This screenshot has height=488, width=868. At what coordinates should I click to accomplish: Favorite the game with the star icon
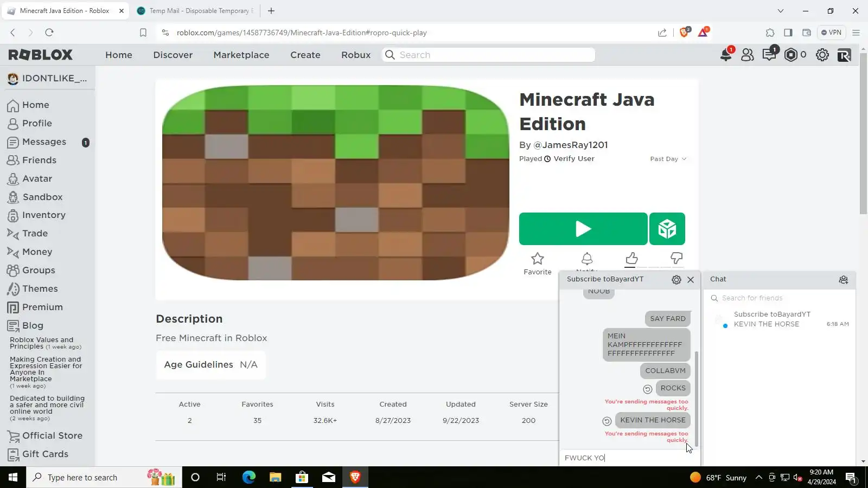[x=538, y=259]
